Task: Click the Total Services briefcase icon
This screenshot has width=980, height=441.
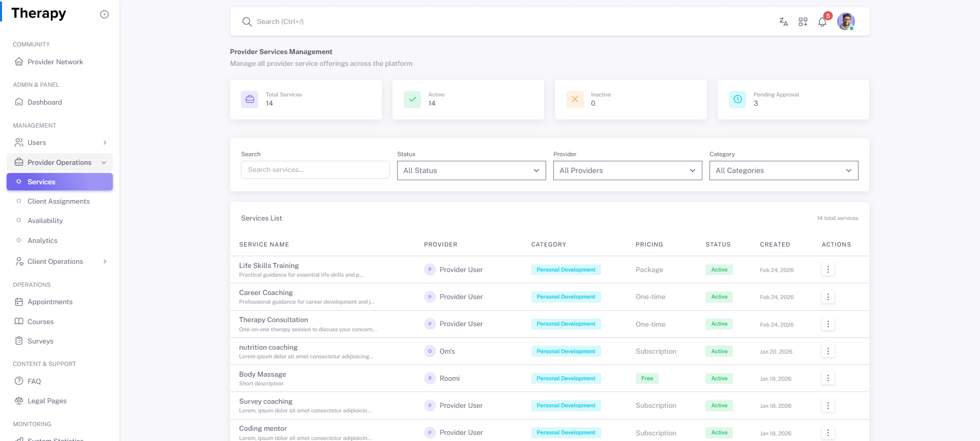Action: (250, 100)
